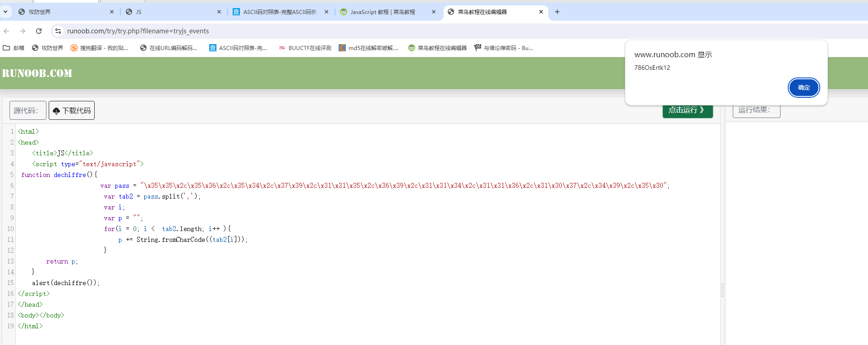
Task: Click the 源代码 label button
Action: [28, 110]
